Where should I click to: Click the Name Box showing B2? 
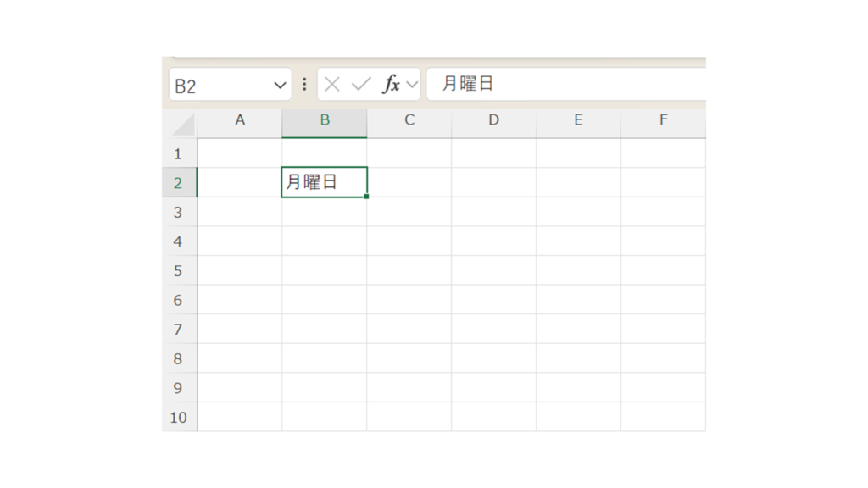coord(220,86)
